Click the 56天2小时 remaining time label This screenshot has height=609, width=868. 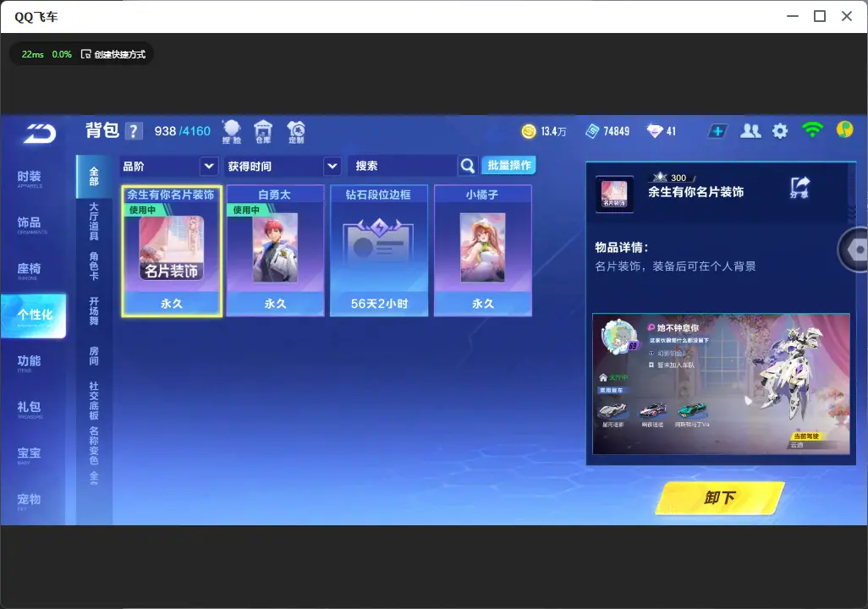[x=379, y=304]
